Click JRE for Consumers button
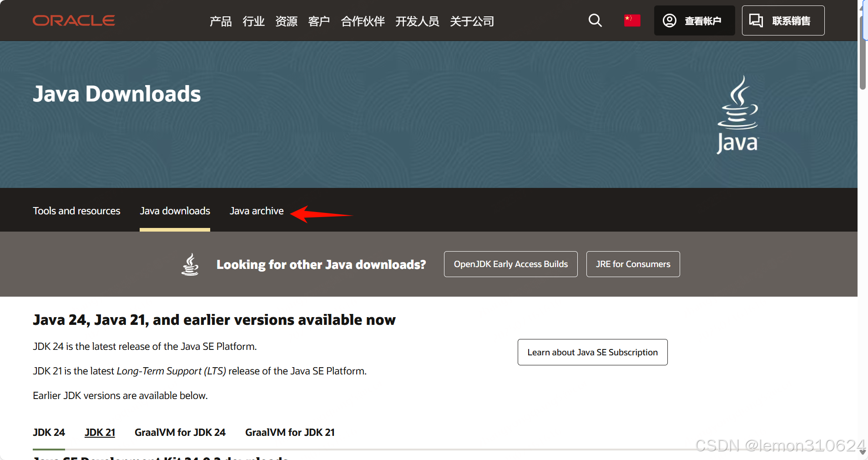Viewport: 868px width, 460px height. click(633, 264)
